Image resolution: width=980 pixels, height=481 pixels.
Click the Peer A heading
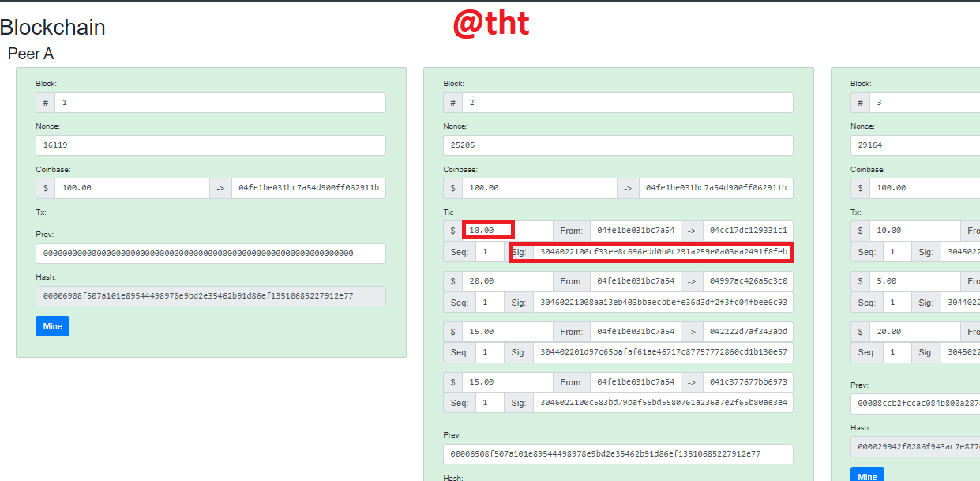(31, 54)
